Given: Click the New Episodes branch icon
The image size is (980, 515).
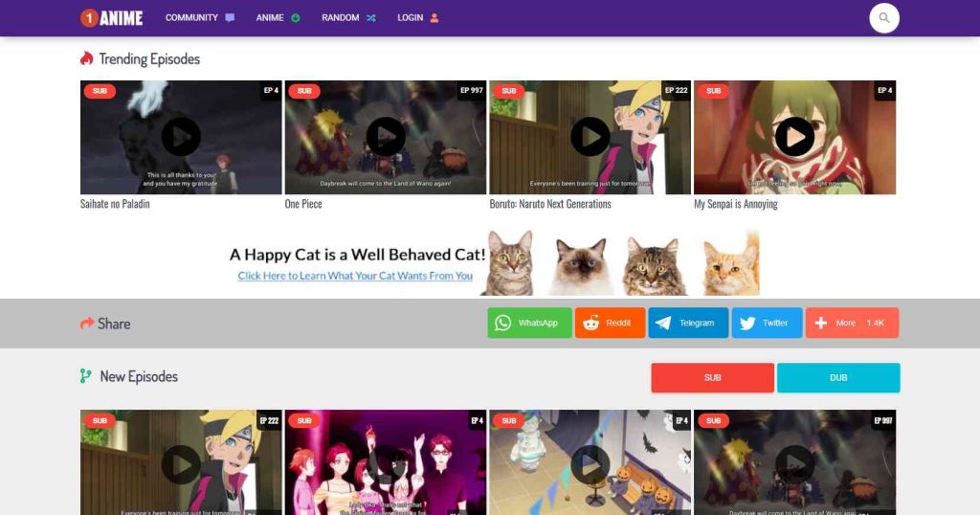Looking at the screenshot, I should click(85, 375).
